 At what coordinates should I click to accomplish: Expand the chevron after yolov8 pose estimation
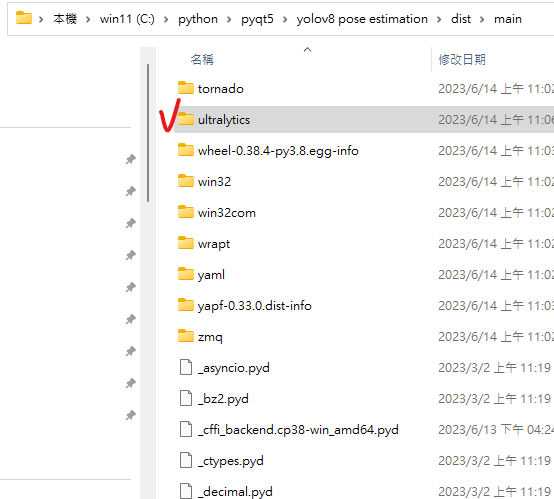coord(439,19)
